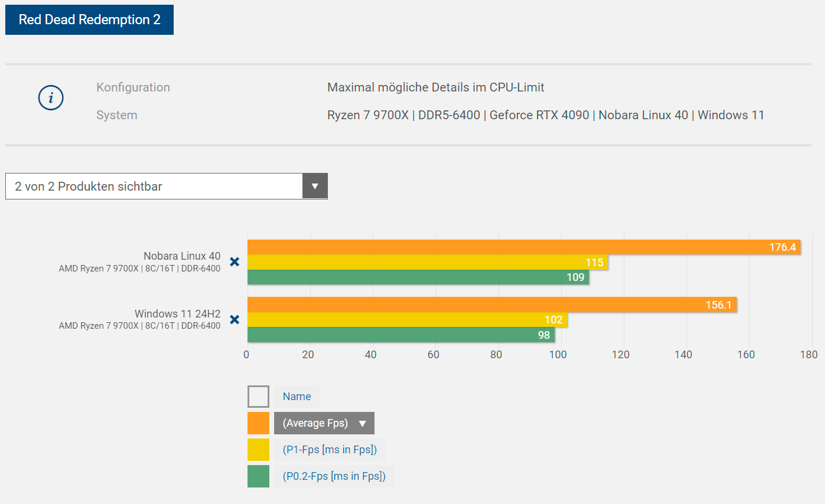Click the Nobara Linux 40 yellow 115 bar
Image resolution: width=827 pixels, height=504 pixels.
428,262
